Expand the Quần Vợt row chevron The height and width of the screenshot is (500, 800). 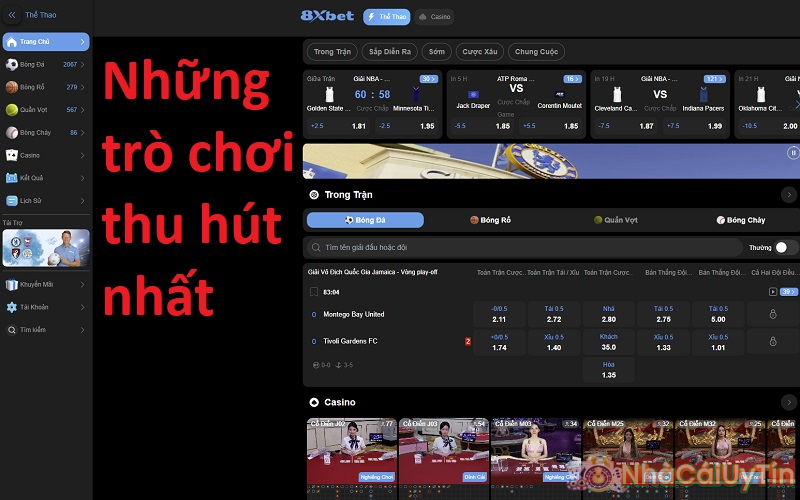click(83, 110)
